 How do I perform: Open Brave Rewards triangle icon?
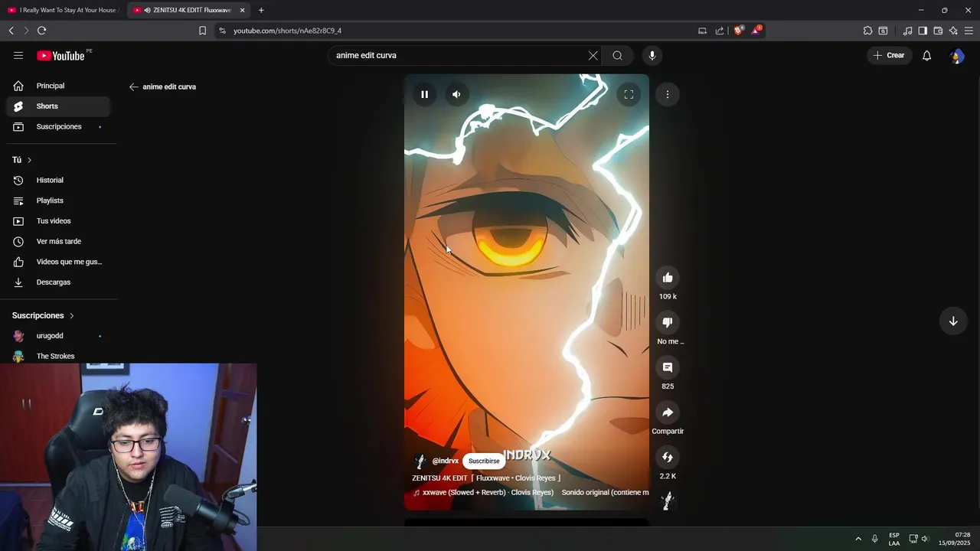click(756, 30)
